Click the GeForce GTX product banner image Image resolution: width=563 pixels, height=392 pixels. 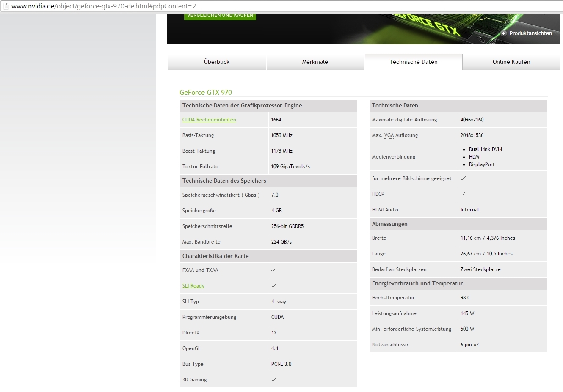[363, 29]
